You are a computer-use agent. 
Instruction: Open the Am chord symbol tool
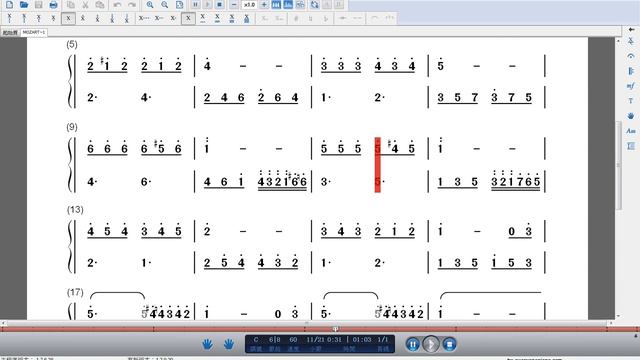[631, 131]
